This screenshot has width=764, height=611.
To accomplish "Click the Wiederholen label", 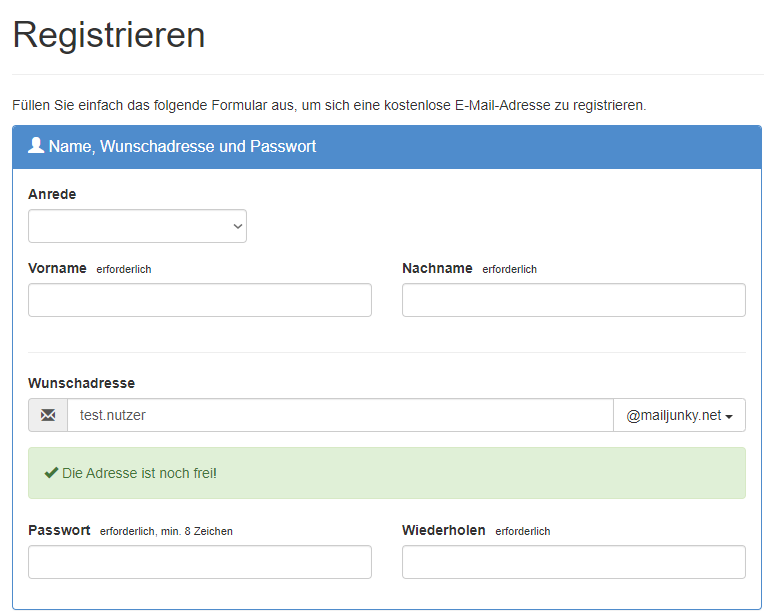I will pos(443,530).
